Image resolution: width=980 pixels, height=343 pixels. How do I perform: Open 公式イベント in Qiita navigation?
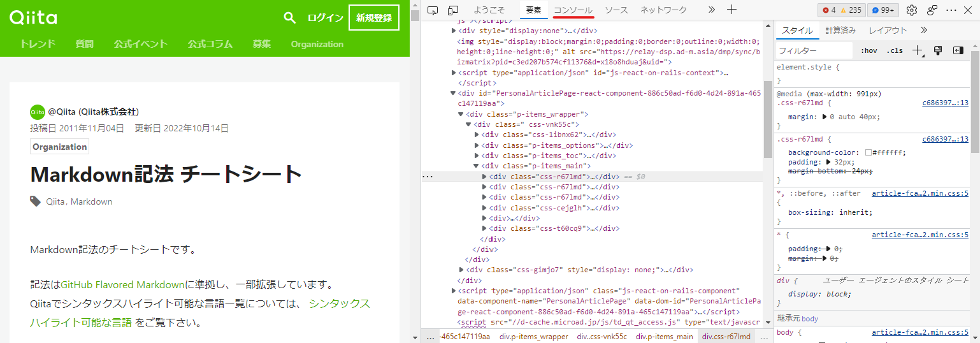pos(140,44)
